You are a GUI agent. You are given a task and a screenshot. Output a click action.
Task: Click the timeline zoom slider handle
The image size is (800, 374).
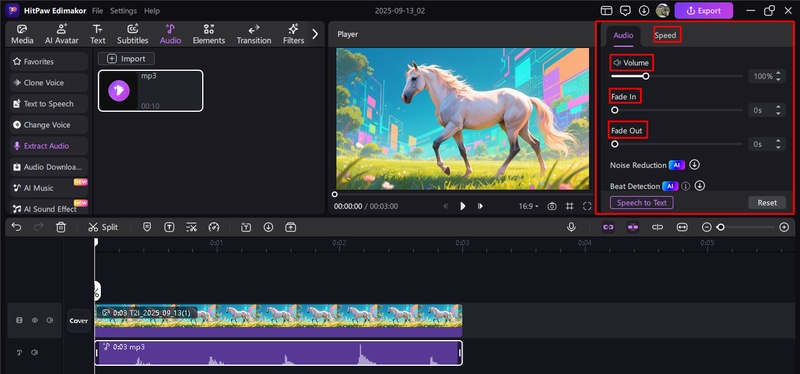point(720,227)
